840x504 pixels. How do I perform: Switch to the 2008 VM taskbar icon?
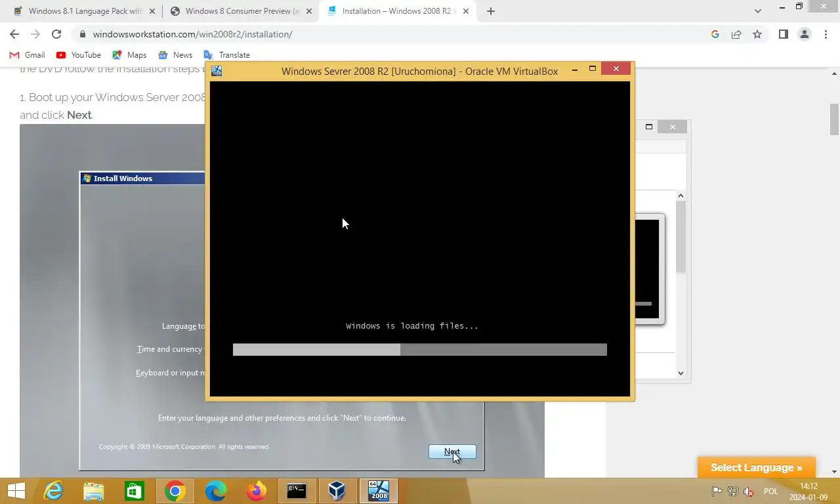pyautogui.click(x=379, y=491)
